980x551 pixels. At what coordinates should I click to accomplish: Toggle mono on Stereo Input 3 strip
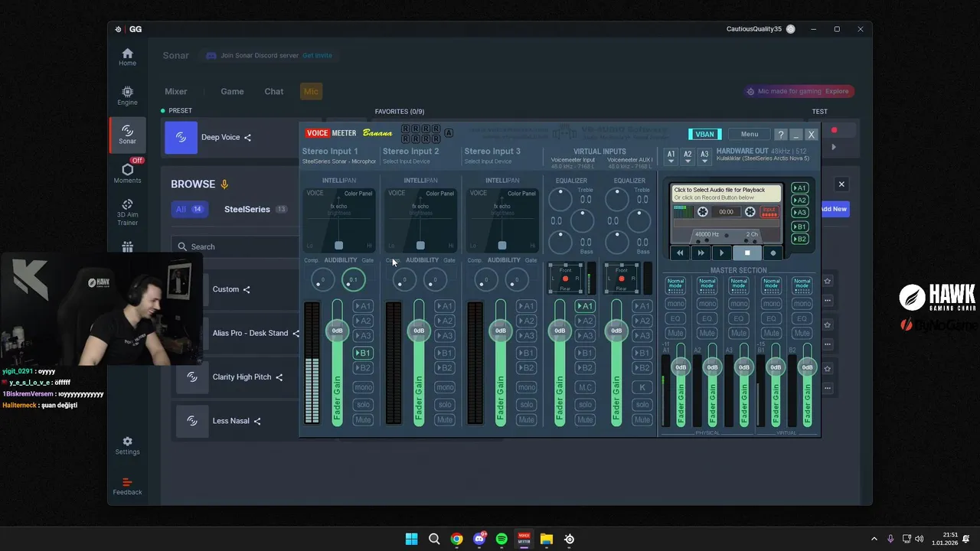coord(527,387)
